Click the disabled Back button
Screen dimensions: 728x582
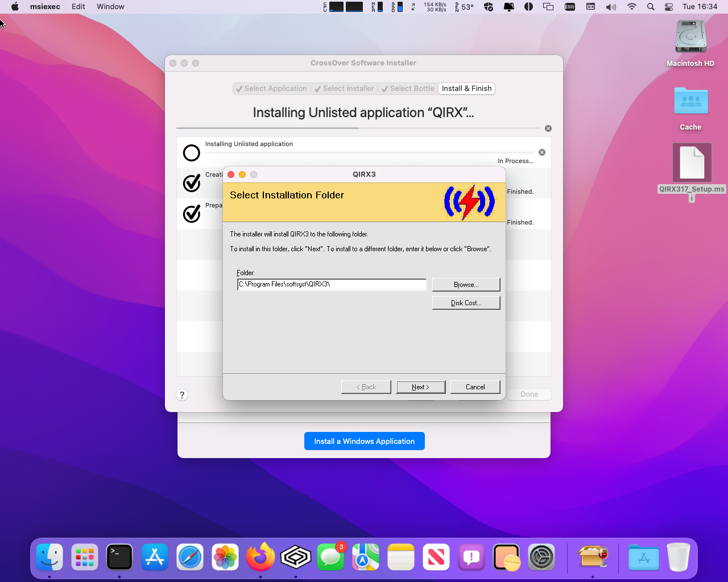[366, 387]
